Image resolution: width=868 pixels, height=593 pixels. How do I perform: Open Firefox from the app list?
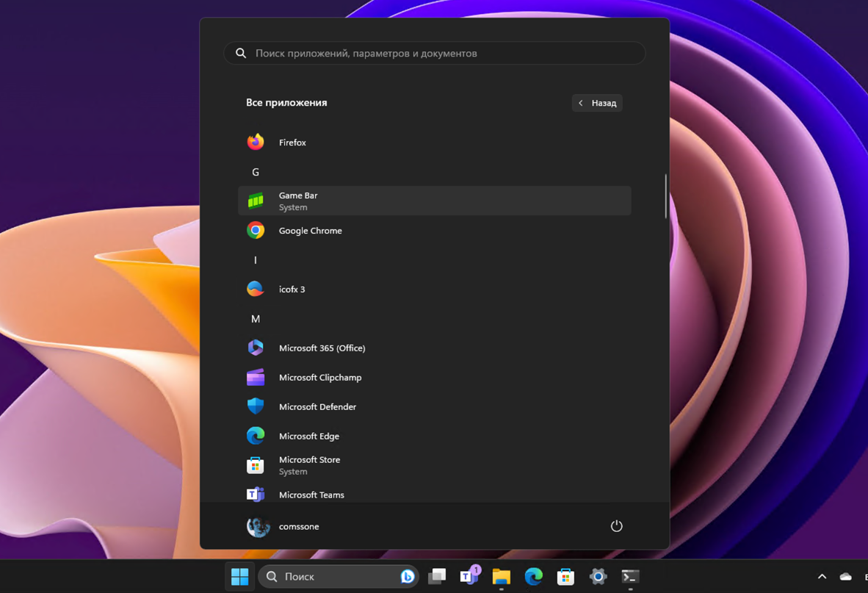[x=292, y=143]
